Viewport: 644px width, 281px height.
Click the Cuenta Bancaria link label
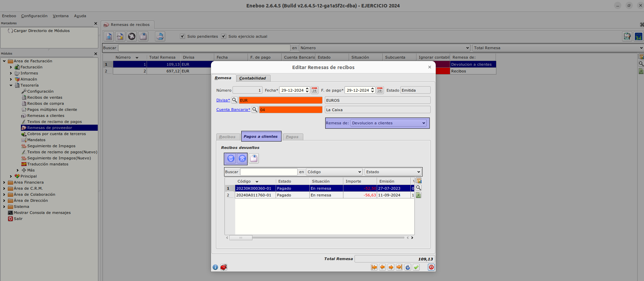pos(233,110)
